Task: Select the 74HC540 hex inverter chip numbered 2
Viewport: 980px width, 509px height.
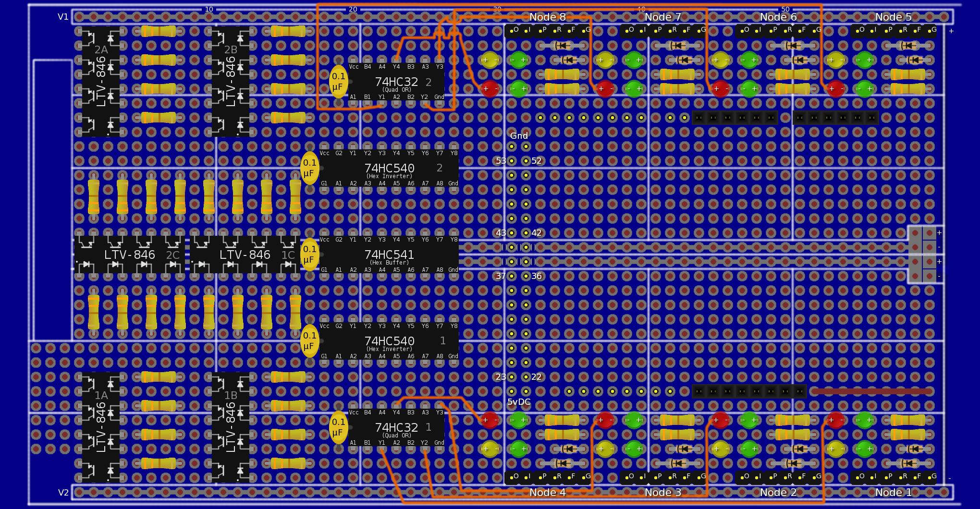Action: [x=389, y=168]
